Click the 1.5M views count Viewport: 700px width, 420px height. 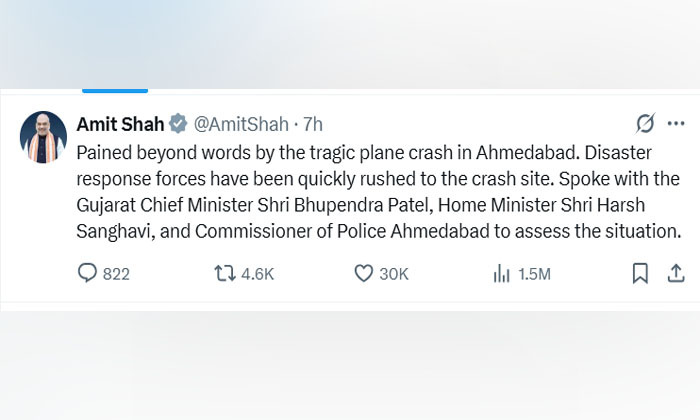point(534,274)
